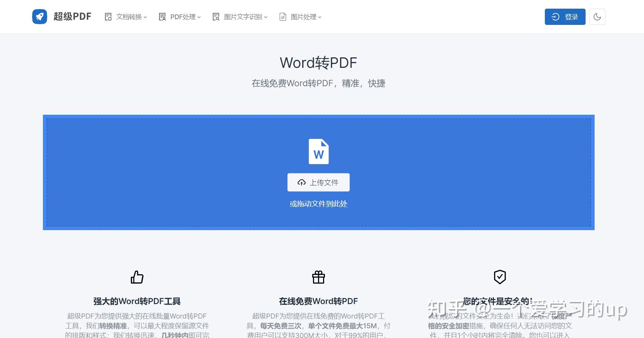Click the 图片处理 menu icon

(x=283, y=17)
